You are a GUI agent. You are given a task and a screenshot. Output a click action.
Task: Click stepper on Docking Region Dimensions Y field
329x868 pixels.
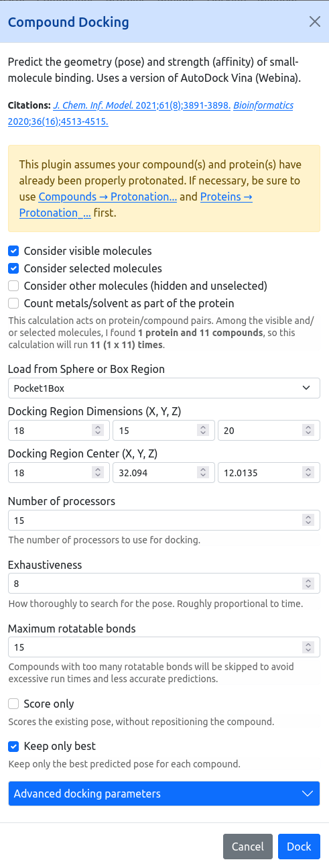203,431
